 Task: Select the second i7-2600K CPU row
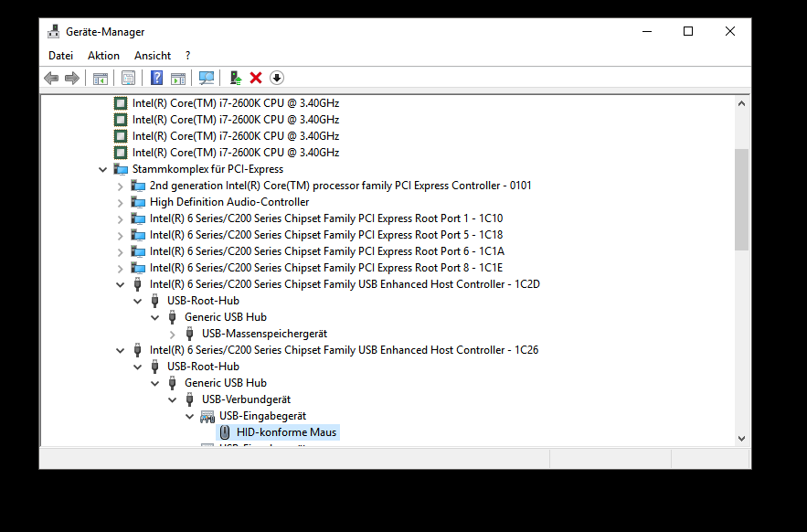coord(236,120)
